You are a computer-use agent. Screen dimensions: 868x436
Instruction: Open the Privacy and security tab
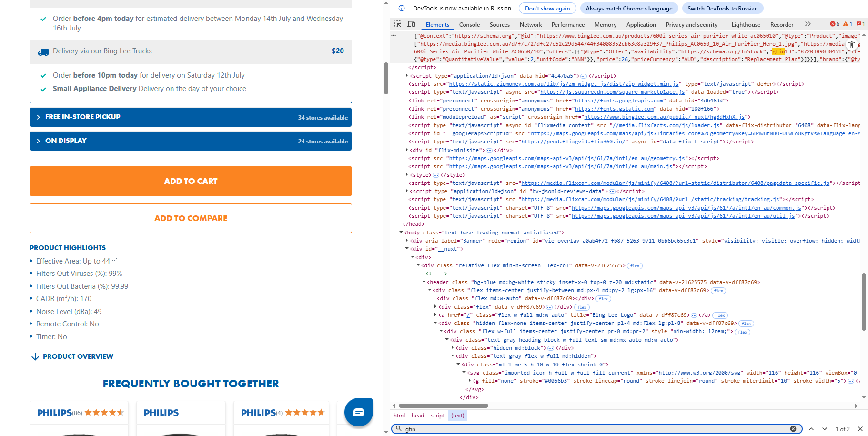[x=691, y=25]
